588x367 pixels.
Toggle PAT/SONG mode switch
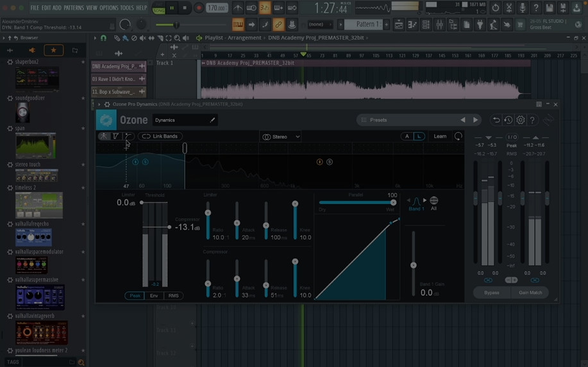pos(158,8)
